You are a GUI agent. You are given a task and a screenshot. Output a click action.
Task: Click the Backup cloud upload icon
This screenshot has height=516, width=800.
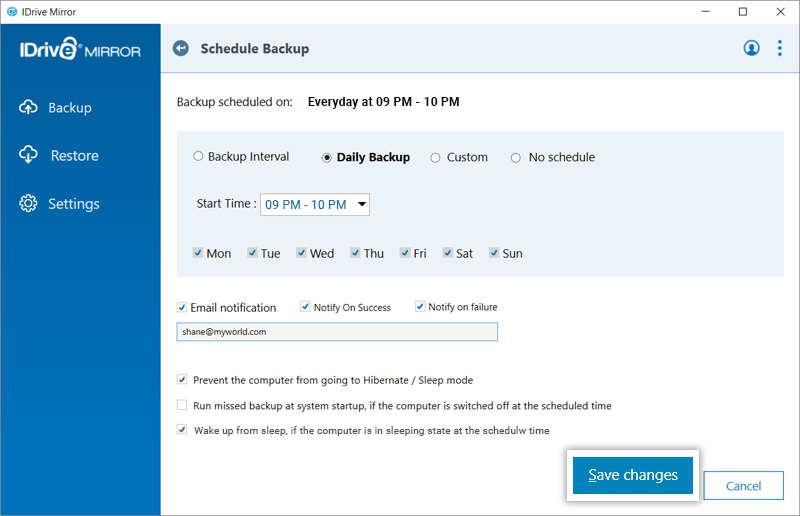pos(29,108)
